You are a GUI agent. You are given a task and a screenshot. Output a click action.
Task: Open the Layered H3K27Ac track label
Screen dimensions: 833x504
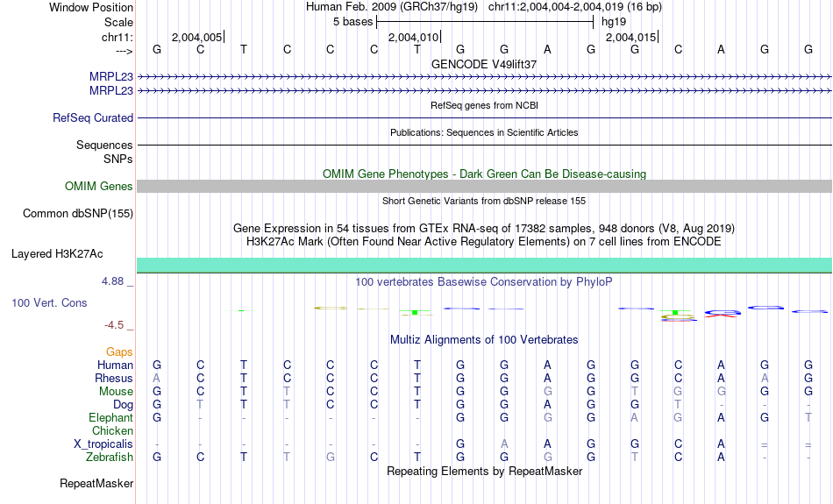pos(57,254)
